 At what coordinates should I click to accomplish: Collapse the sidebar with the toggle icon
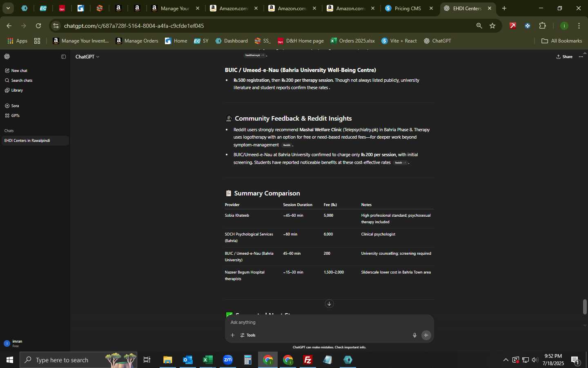coord(63,57)
